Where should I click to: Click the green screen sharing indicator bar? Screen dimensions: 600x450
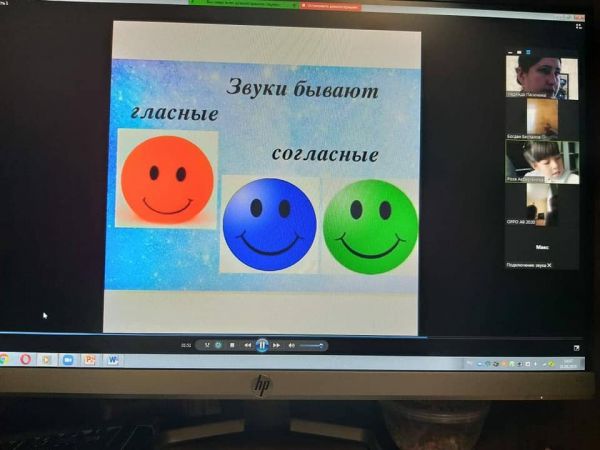click(245, 5)
